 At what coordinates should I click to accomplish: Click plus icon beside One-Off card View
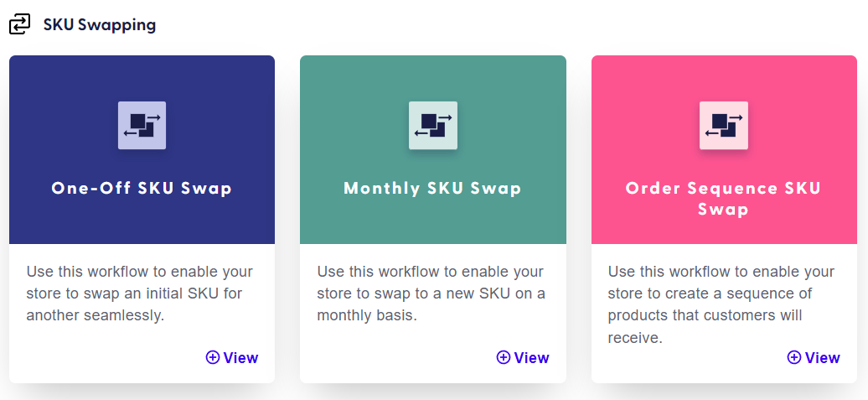click(213, 357)
